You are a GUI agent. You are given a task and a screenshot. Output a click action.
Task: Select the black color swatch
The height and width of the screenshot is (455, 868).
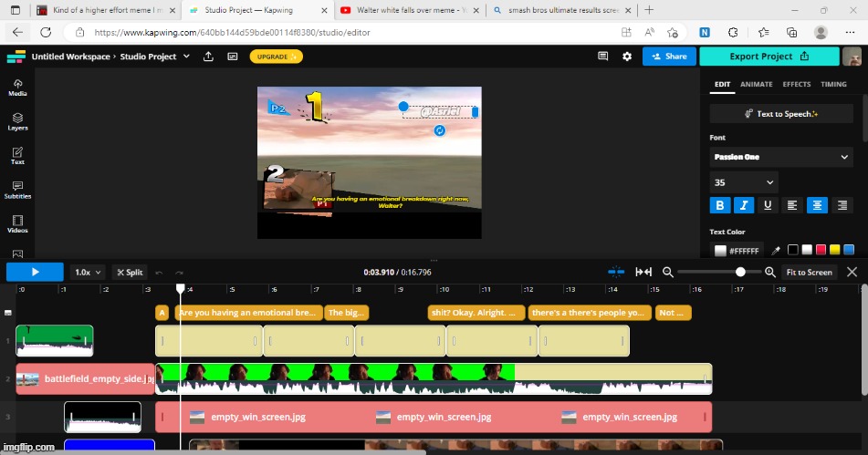pyautogui.click(x=793, y=250)
